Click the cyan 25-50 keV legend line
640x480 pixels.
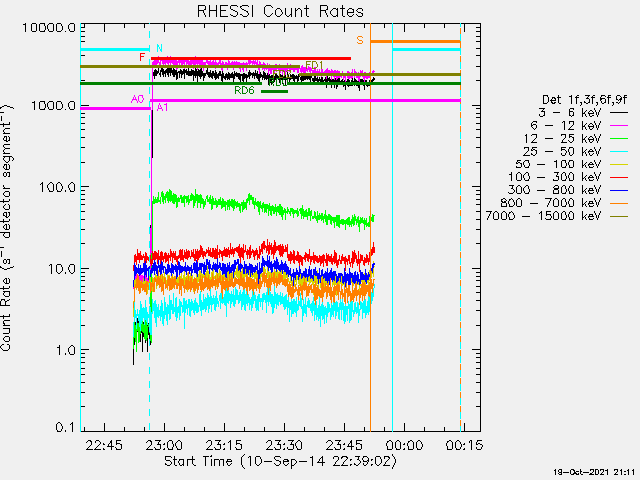point(619,152)
